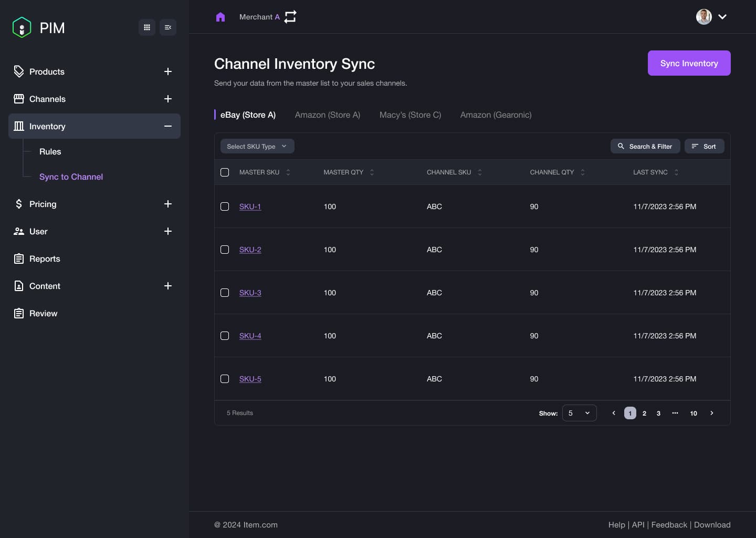
Task: Switch to Macy's (Store C) tab
Action: pyautogui.click(x=410, y=115)
